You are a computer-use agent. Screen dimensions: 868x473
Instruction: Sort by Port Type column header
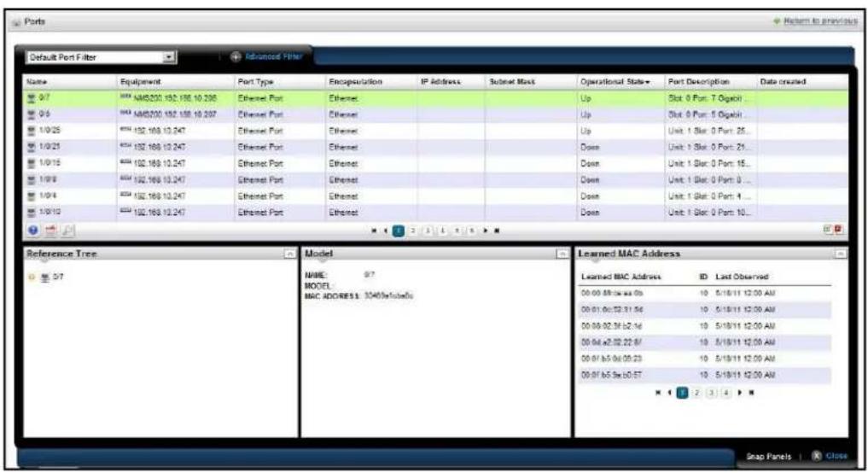(280, 82)
